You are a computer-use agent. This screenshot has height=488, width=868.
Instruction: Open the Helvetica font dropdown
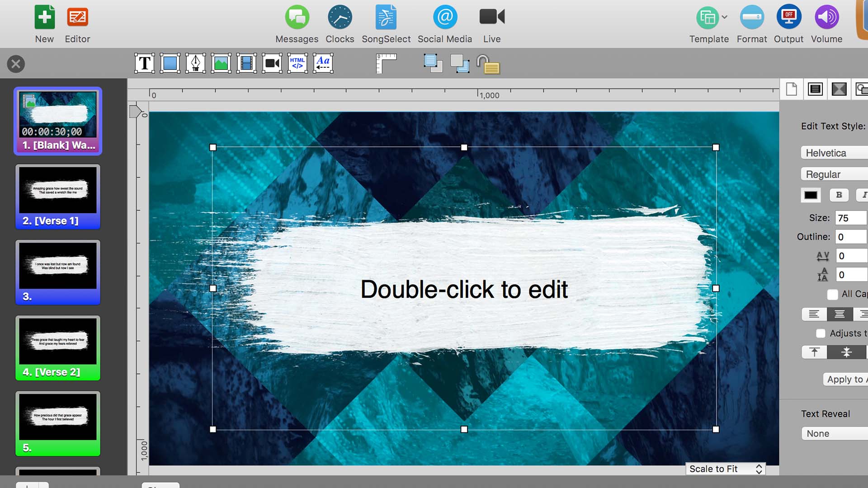835,153
